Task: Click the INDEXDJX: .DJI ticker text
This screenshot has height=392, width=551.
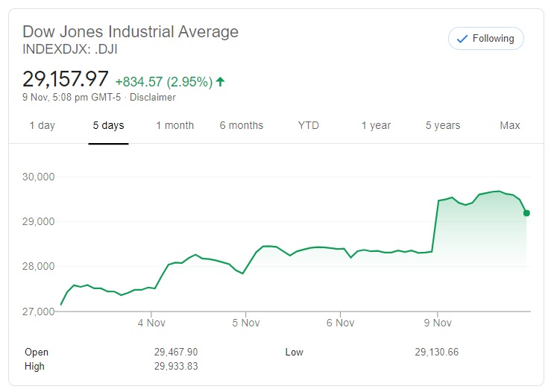Action: click(x=70, y=49)
